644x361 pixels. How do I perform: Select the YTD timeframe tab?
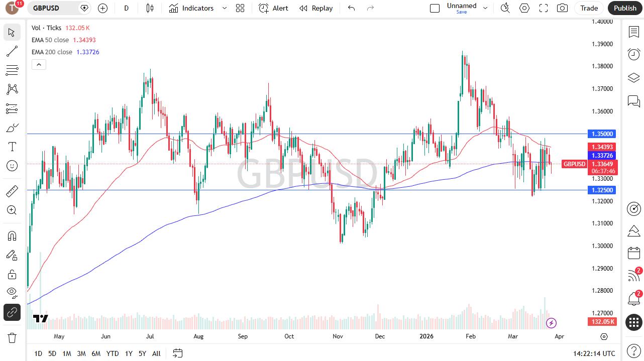pyautogui.click(x=113, y=353)
